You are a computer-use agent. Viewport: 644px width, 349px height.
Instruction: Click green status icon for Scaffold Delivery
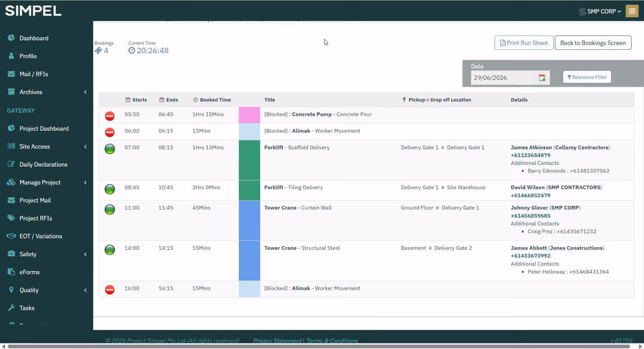(x=109, y=148)
